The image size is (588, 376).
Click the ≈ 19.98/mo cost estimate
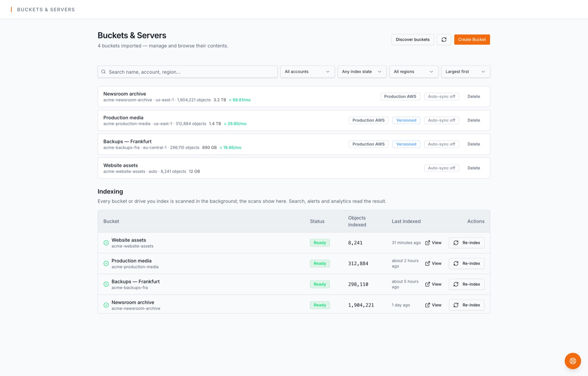tap(230, 148)
